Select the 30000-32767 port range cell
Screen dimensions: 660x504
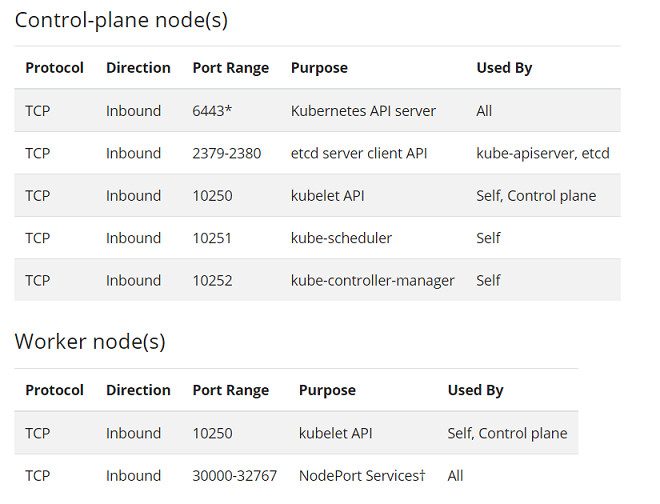click(235, 476)
